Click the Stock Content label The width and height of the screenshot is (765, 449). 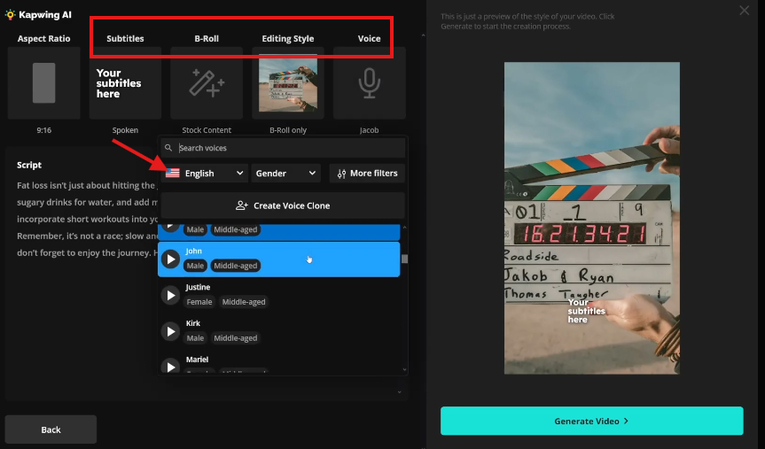click(x=207, y=130)
